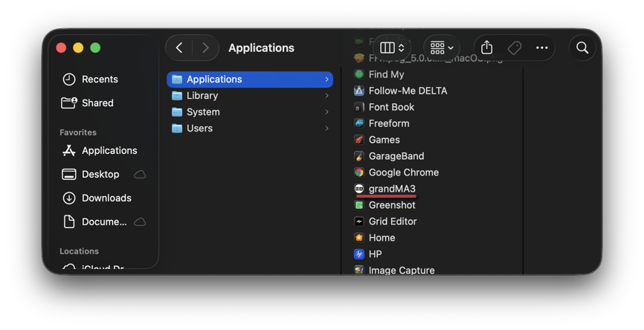The width and height of the screenshot is (644, 330).
Task: Click the Favorites section header
Action: 78,132
